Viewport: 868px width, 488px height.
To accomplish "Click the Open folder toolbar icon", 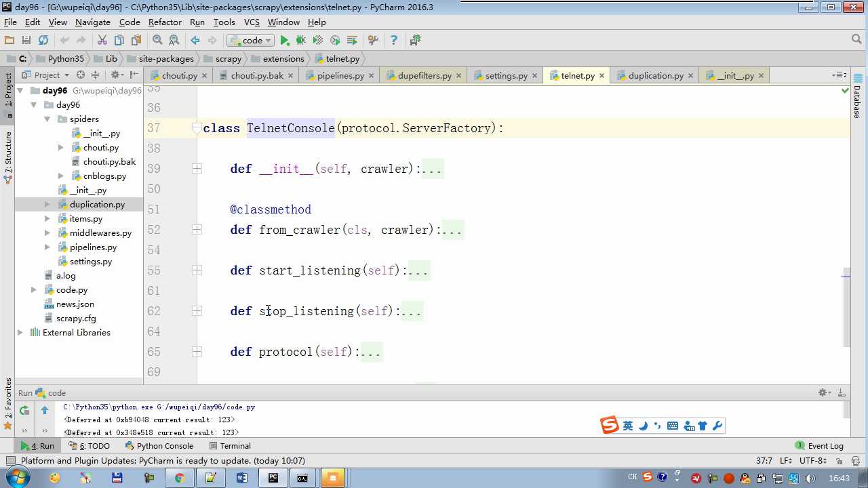I will click(9, 40).
